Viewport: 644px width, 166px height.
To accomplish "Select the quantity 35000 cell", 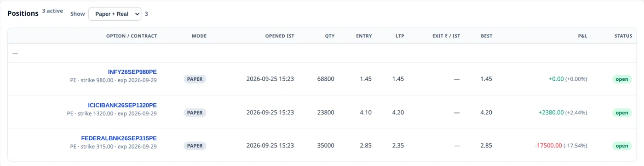I will pyautogui.click(x=326, y=146).
